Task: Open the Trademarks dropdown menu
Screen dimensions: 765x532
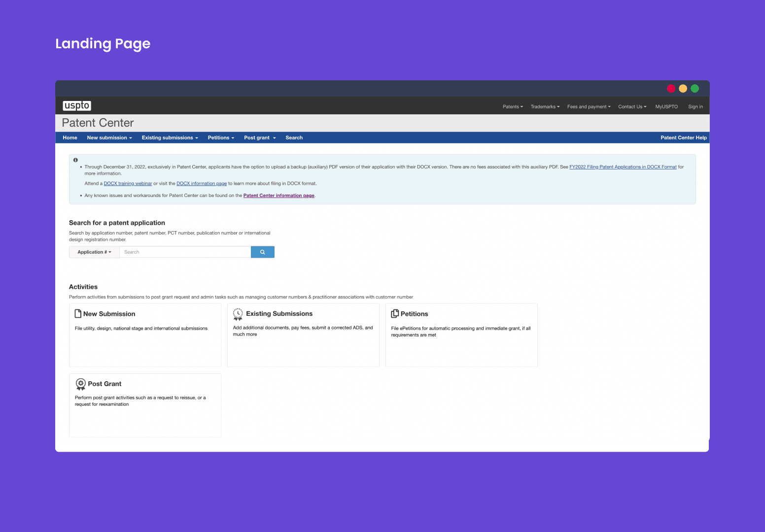Action: 545,107
